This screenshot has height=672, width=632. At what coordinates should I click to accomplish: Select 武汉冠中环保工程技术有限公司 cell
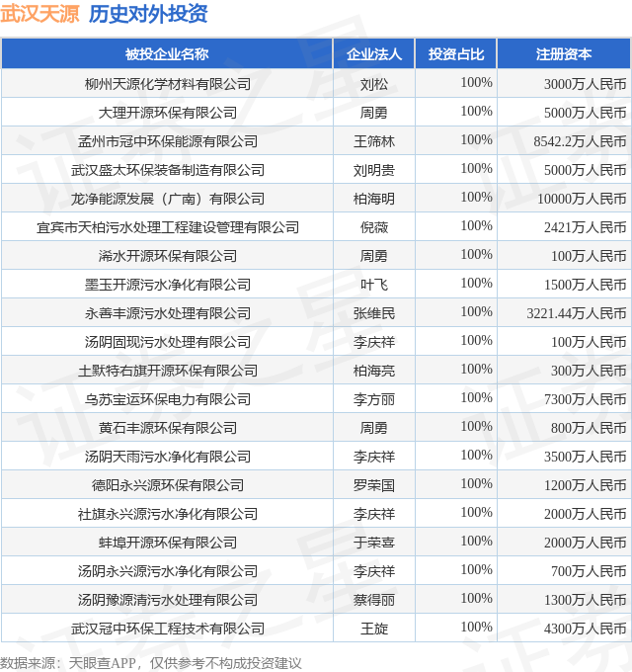coord(168,629)
